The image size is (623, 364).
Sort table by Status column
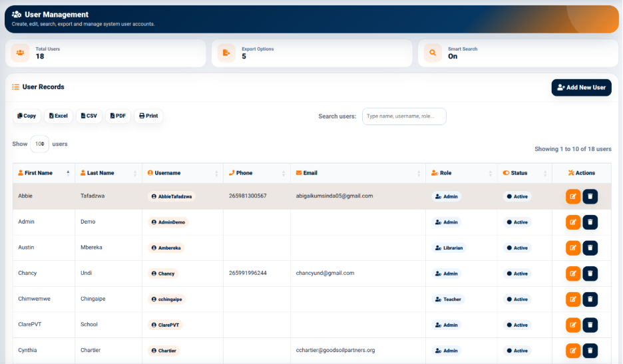pos(524,173)
